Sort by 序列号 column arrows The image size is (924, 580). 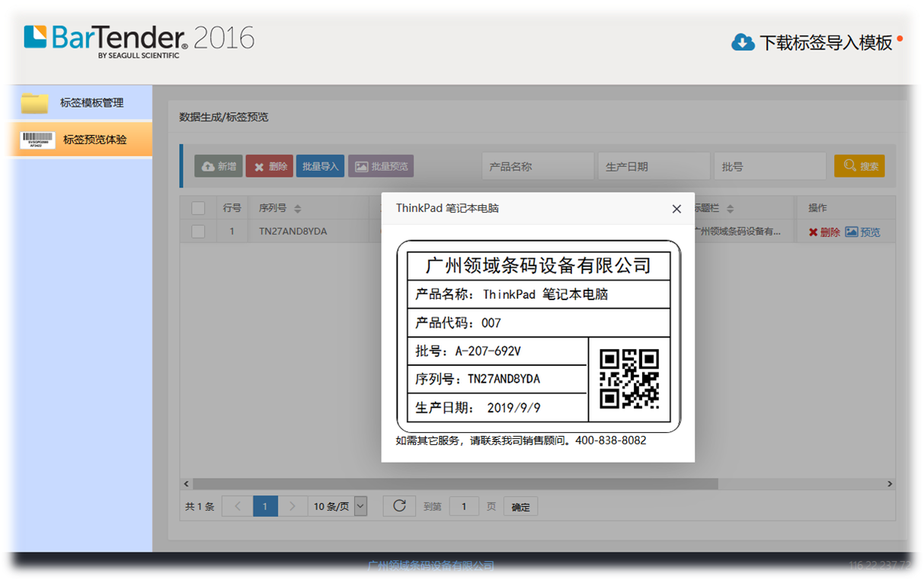coord(297,209)
